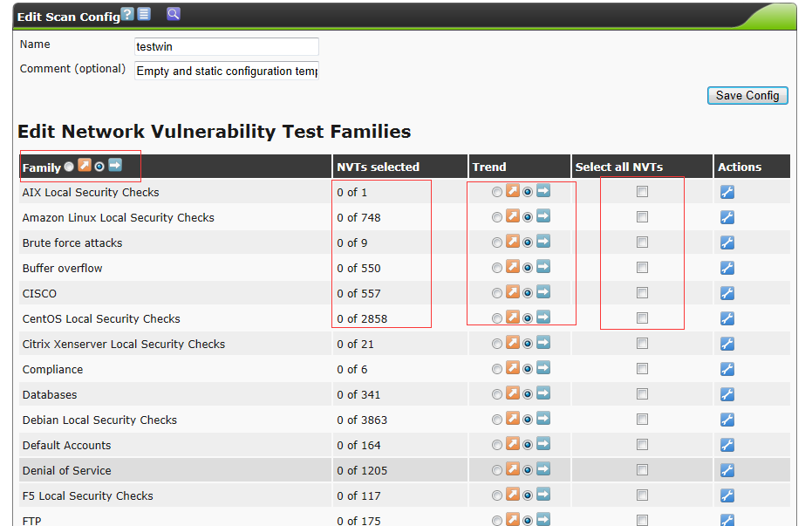This screenshot has height=526, width=812.
Task: Edit the AIX Local Security Checks family with wrench
Action: click(x=727, y=192)
